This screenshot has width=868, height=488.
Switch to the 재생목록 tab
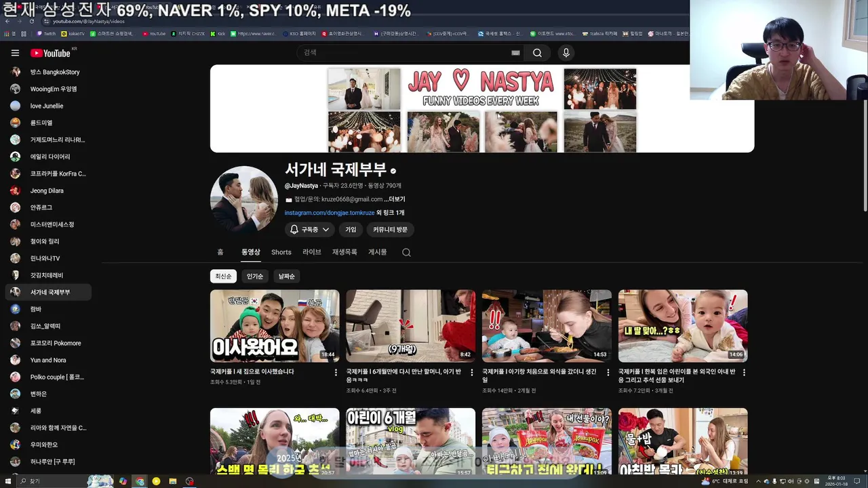[x=344, y=252]
